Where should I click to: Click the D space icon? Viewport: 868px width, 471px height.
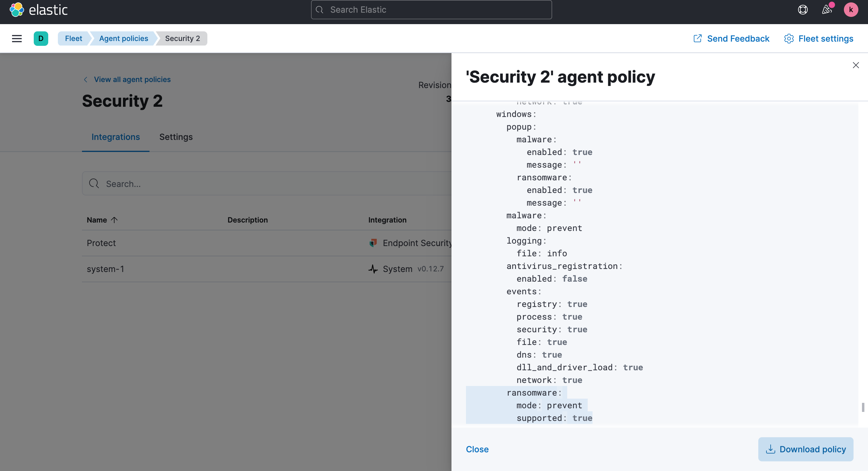tap(41, 38)
